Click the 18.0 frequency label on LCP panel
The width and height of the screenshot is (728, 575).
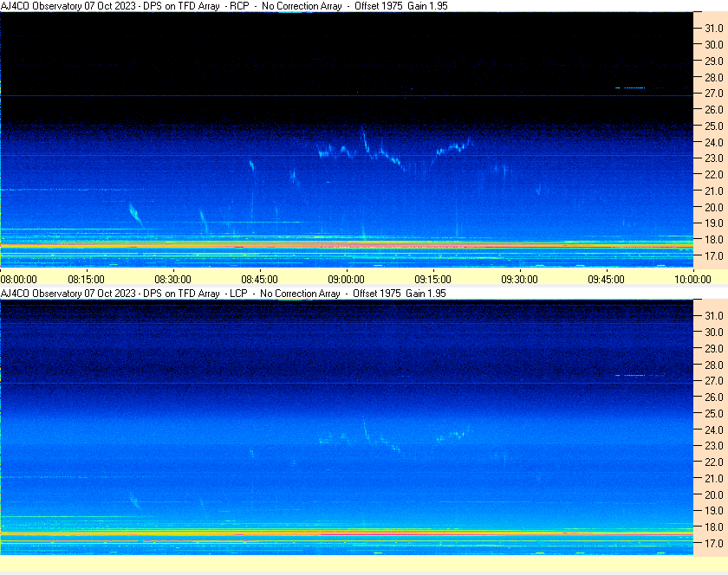coord(714,527)
